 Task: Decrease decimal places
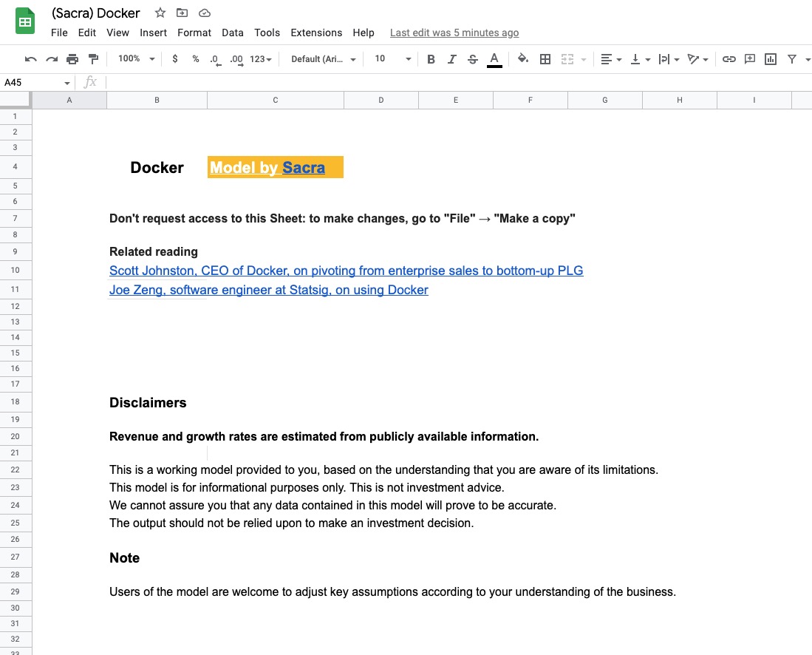[x=216, y=60]
